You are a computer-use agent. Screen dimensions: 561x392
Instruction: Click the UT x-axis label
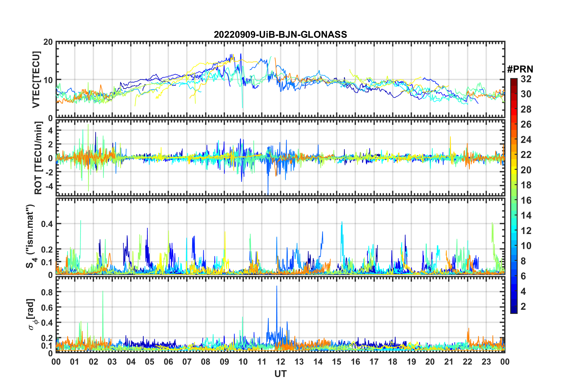coord(280,374)
